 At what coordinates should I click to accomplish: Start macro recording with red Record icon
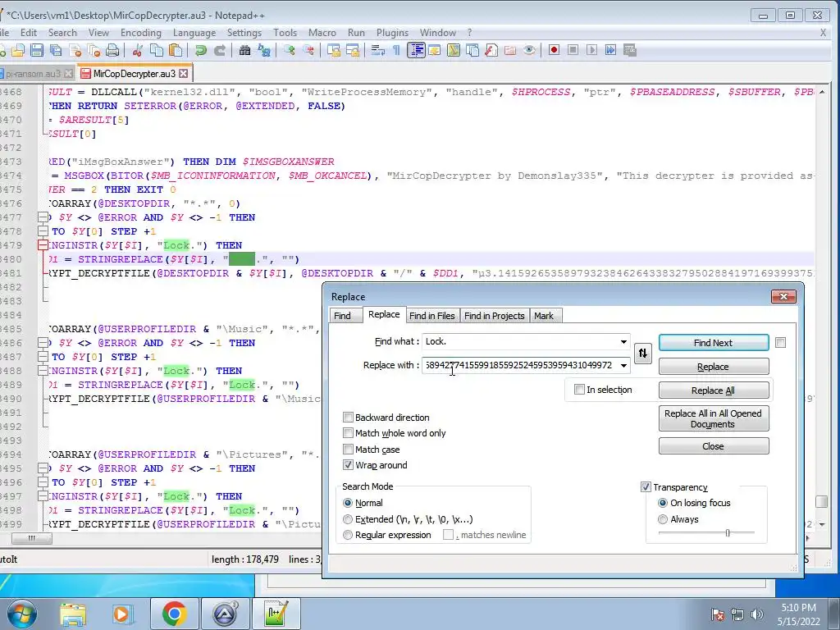(x=554, y=50)
